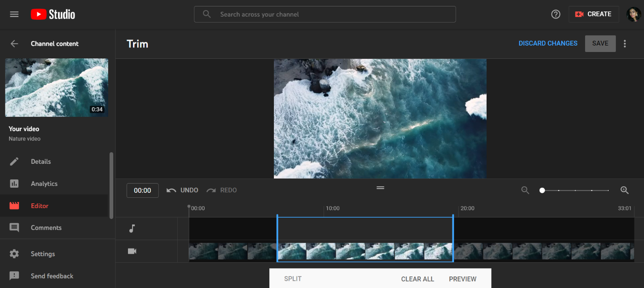Go back using the Channel content arrow
The image size is (644, 288).
[14, 44]
